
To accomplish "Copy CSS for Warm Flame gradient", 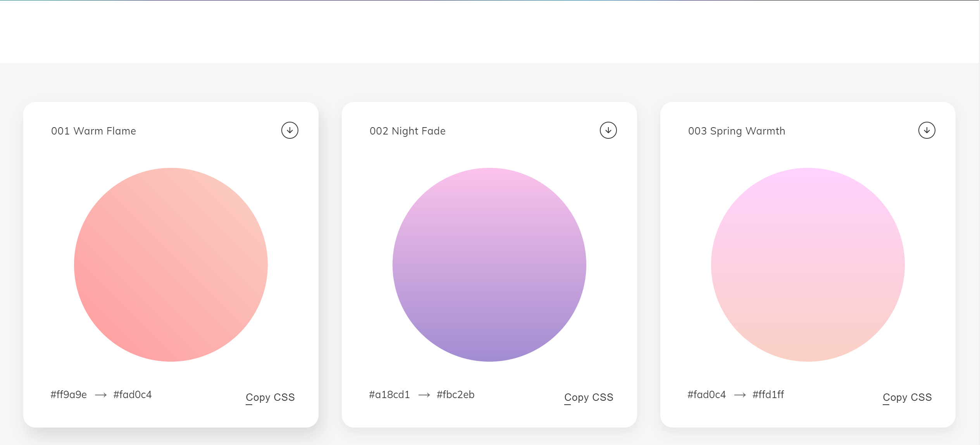I will (270, 397).
